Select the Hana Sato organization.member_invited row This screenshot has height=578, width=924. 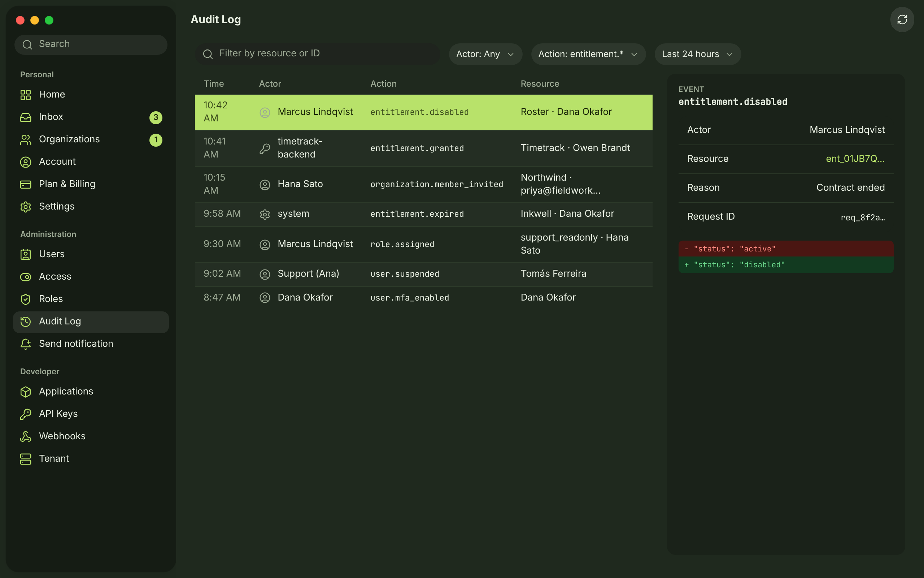pos(423,185)
